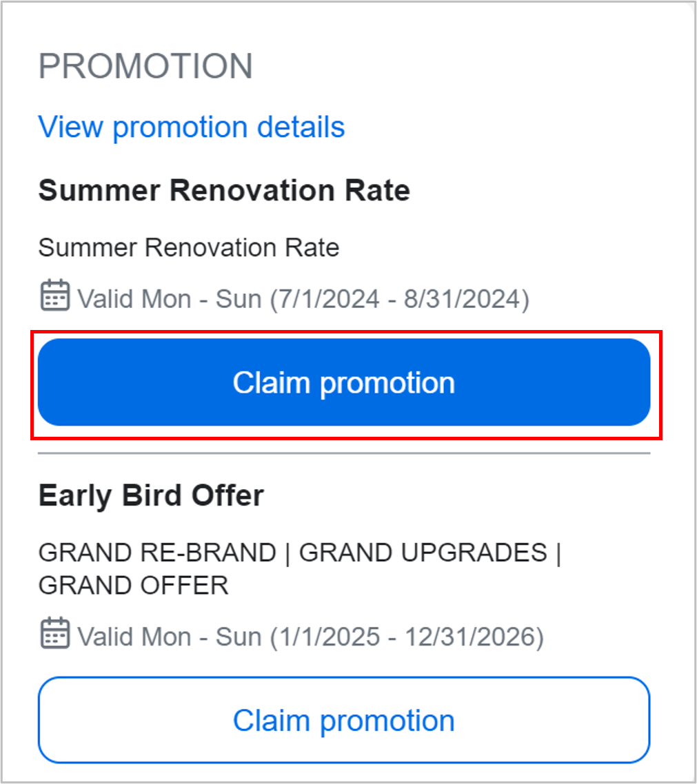
Task: Click the GRAND RE-BRAND description text
Action: 299,553
